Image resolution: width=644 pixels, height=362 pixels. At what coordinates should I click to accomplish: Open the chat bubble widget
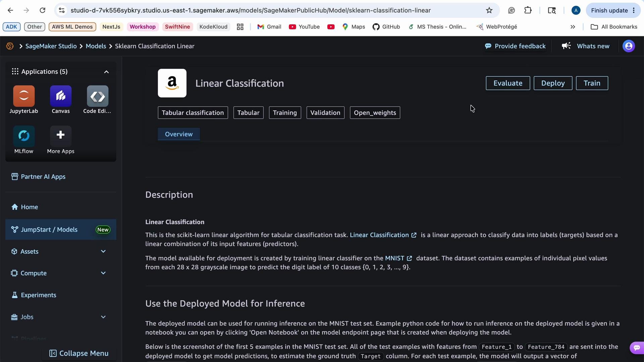pos(637,348)
